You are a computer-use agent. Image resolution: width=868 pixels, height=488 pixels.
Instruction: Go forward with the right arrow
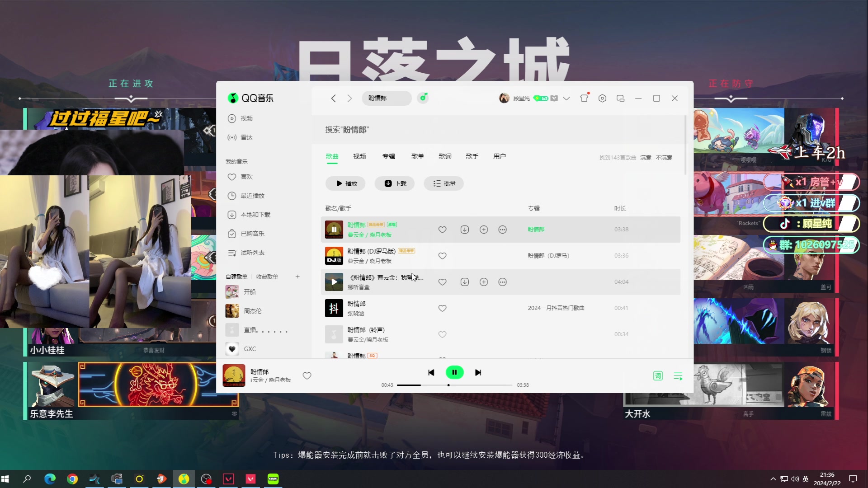(x=349, y=98)
